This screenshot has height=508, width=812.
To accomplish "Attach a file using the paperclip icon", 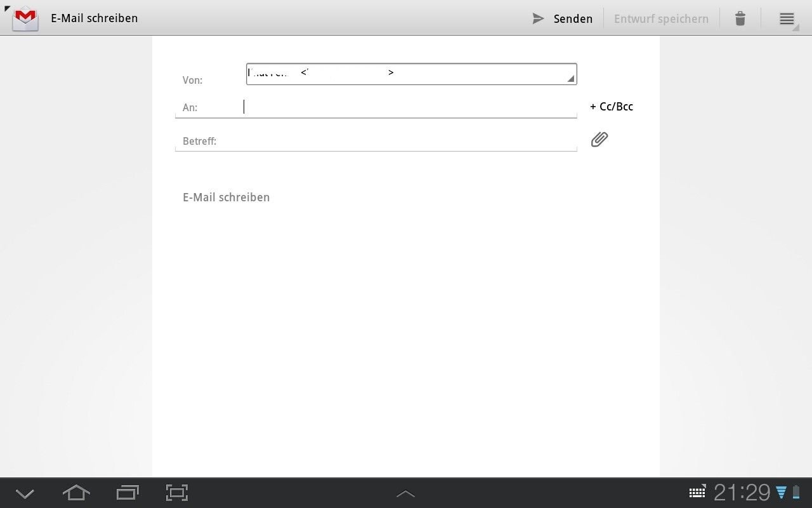I will coord(599,139).
